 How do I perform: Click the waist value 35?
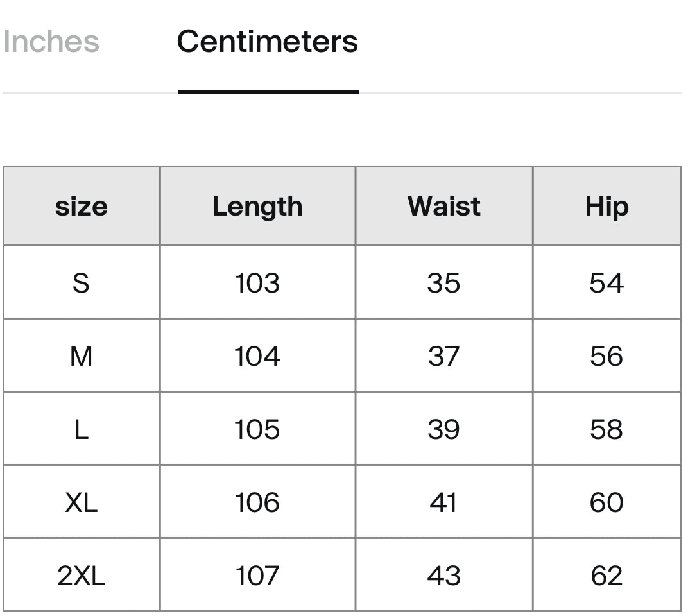coord(444,283)
